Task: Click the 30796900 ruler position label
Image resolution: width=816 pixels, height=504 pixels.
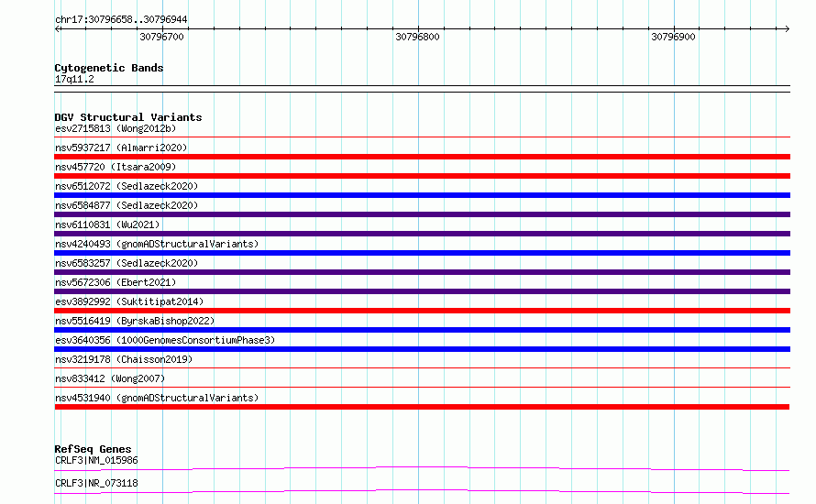Action: click(x=673, y=37)
